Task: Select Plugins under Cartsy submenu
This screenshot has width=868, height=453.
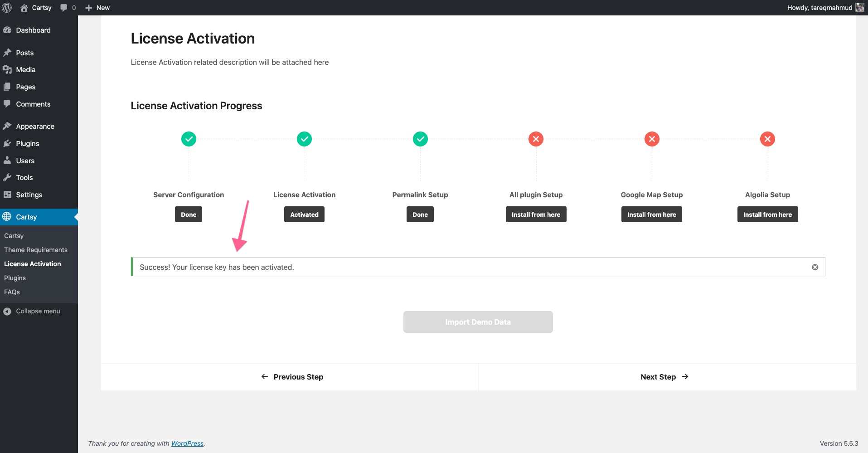Action: [x=15, y=278]
